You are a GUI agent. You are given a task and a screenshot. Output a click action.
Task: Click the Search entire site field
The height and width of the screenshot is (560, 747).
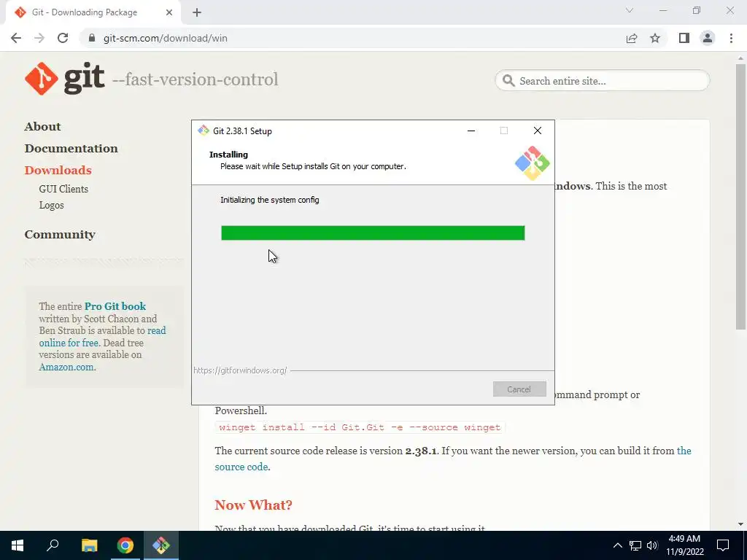tap(602, 81)
